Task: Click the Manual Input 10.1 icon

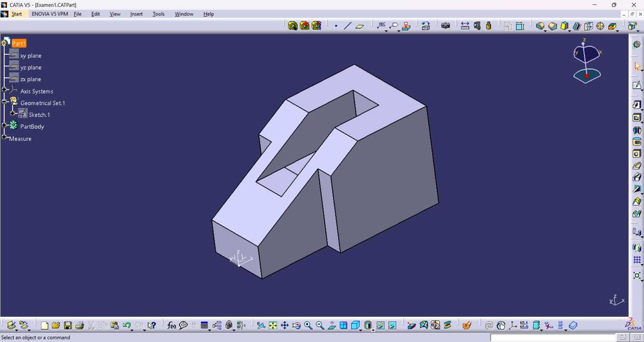Action: (524, 326)
